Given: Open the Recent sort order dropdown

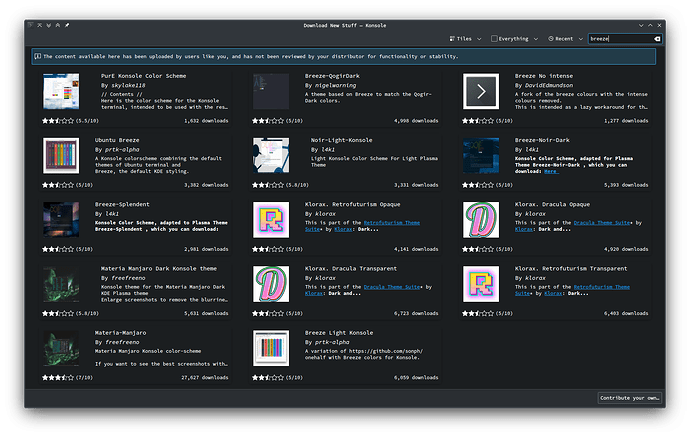Looking at the screenshot, I should [565, 39].
